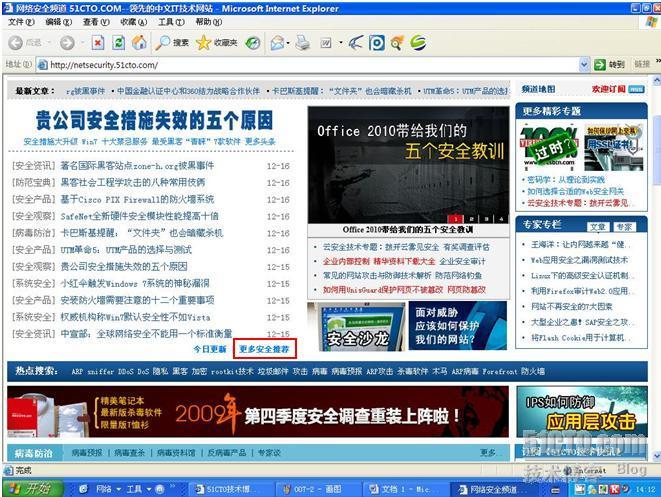
Task: Go to Home page icon
Action: 139,43
